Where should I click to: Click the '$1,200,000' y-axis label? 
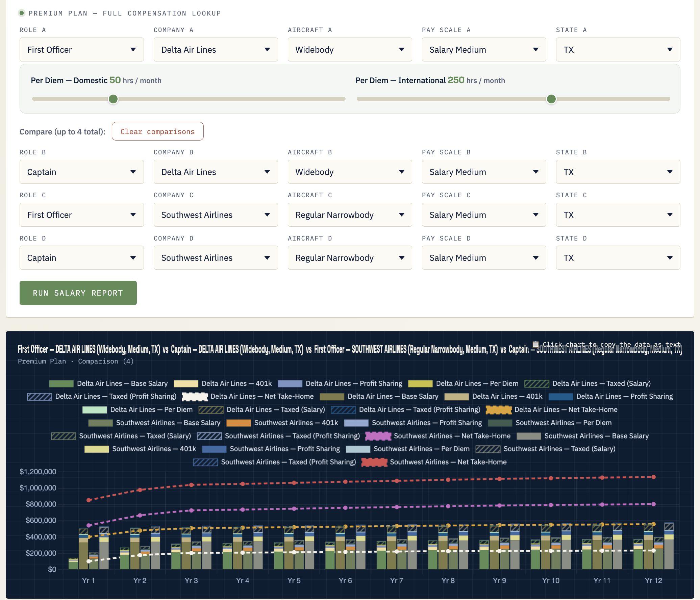(x=38, y=472)
